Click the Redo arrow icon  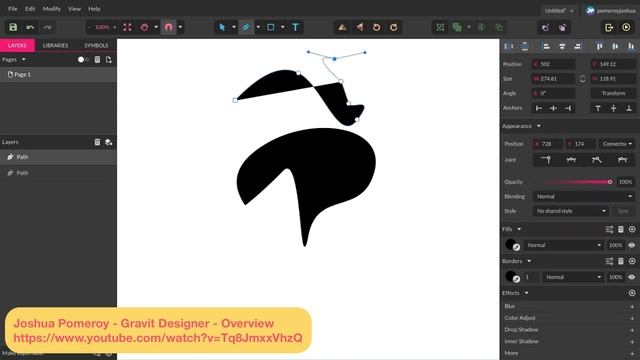pyautogui.click(x=48, y=27)
